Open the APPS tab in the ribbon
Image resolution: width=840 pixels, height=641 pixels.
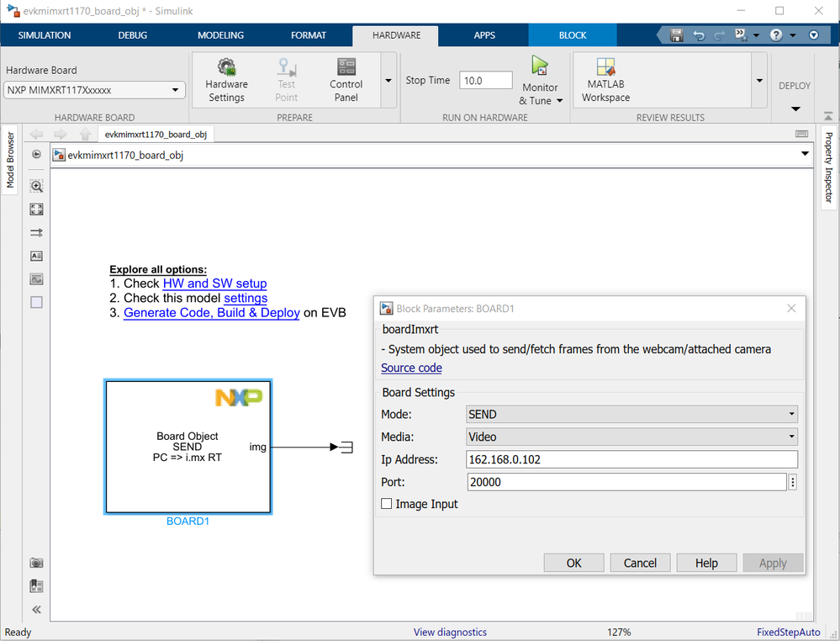click(x=484, y=35)
